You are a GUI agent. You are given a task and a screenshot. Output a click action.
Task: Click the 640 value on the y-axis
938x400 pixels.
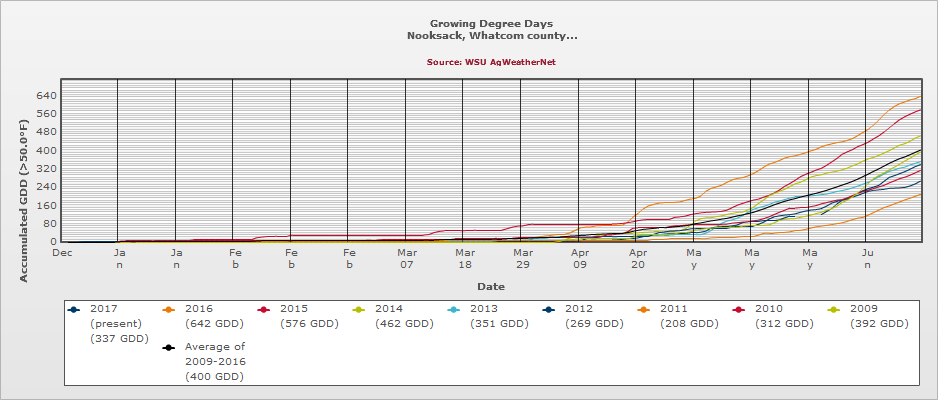46,96
